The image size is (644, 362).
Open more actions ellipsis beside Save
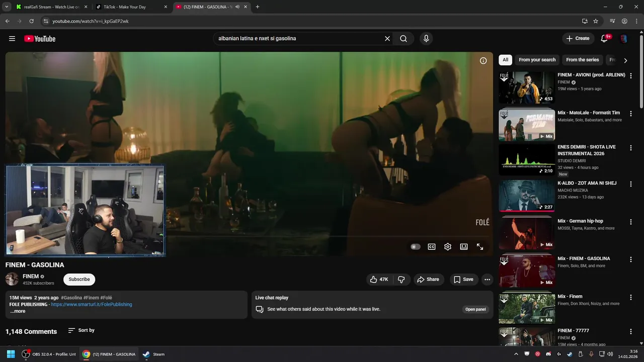point(487,280)
